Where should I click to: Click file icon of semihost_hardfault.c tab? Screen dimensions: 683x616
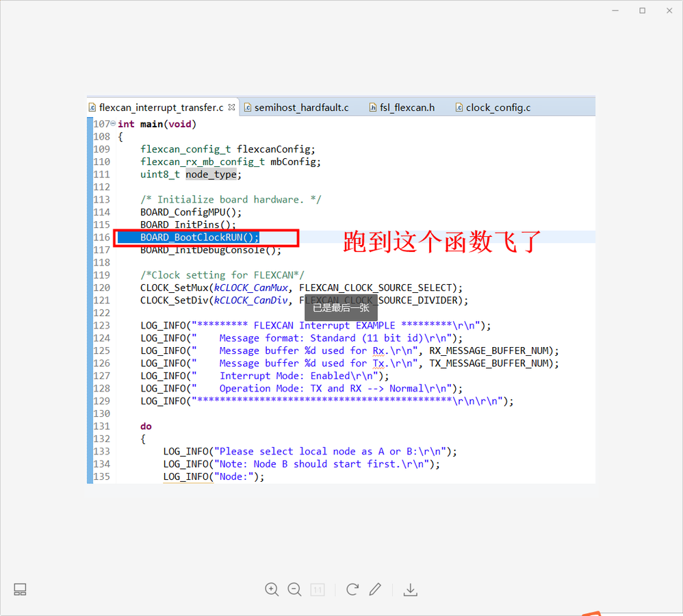point(248,107)
